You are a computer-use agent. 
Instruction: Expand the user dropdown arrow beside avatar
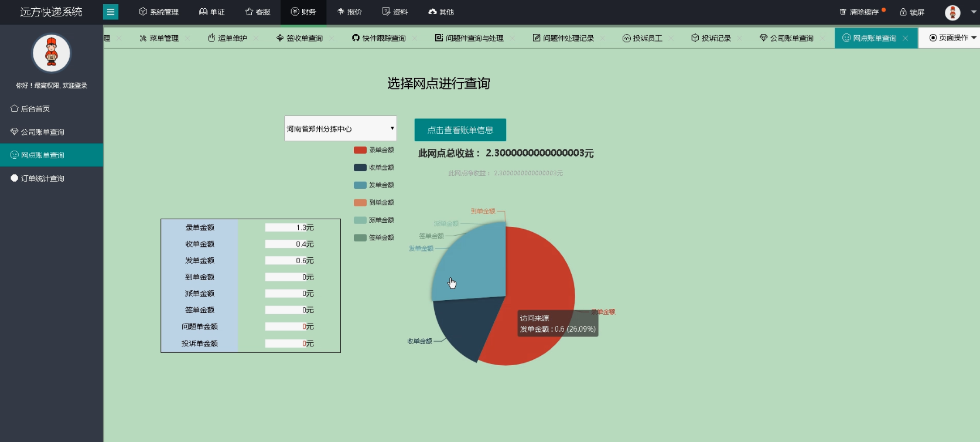pyautogui.click(x=974, y=12)
